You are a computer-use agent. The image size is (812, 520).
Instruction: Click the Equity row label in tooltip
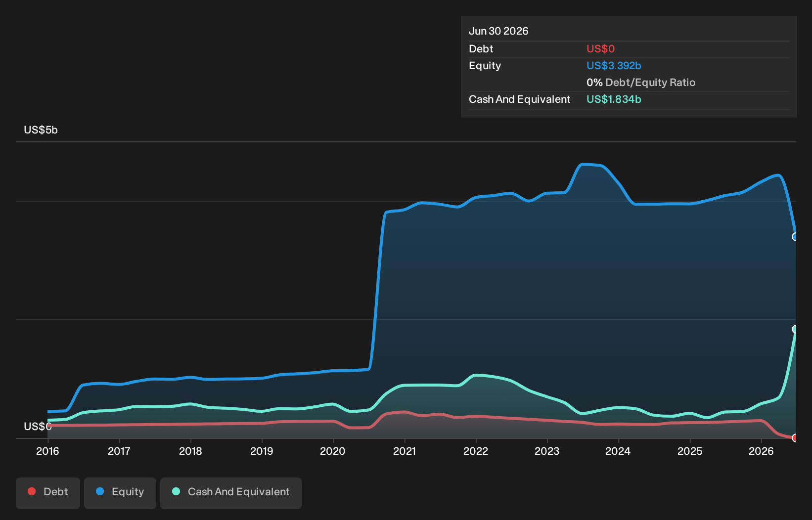485,66
